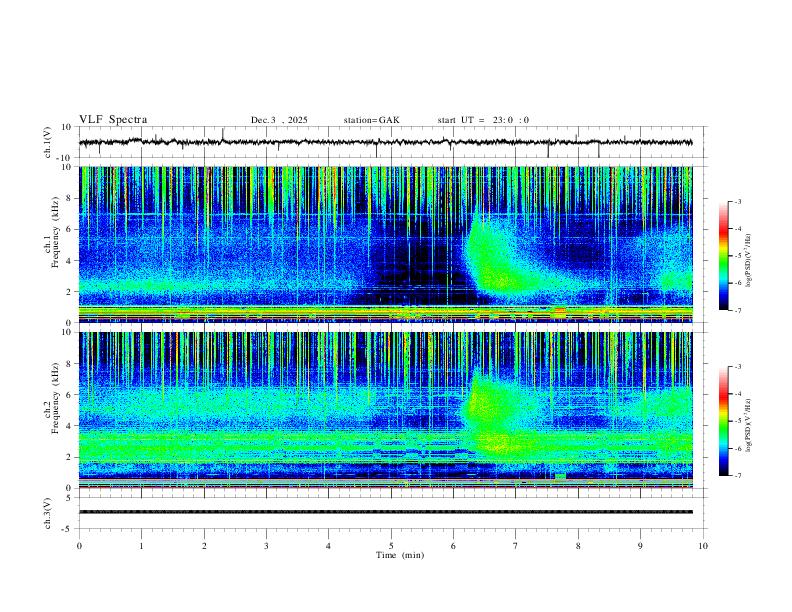Screen dimensions: 792x612
Task: Click the "station=GAK" label
Action: (371, 120)
